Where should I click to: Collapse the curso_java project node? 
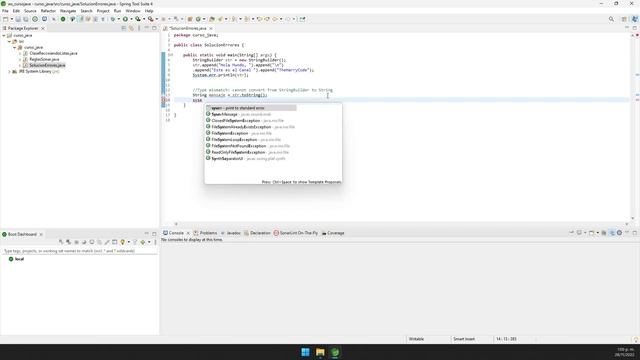tap(4, 36)
